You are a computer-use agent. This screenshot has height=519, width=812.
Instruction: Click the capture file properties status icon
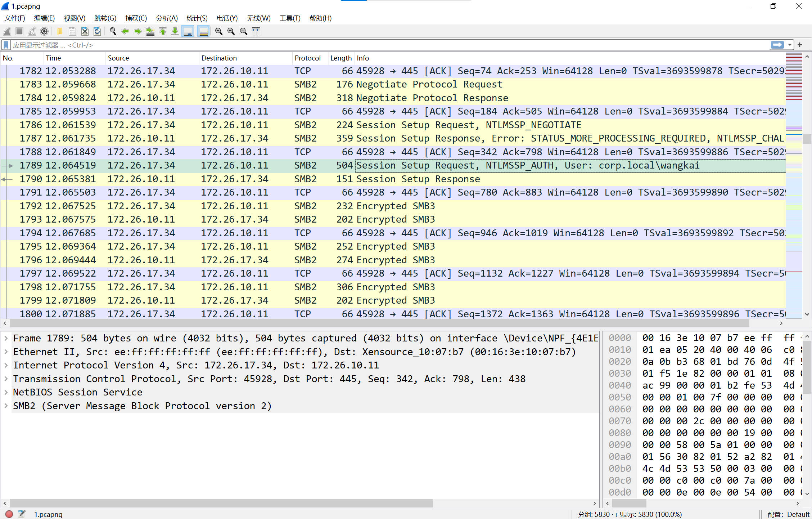[x=22, y=514]
